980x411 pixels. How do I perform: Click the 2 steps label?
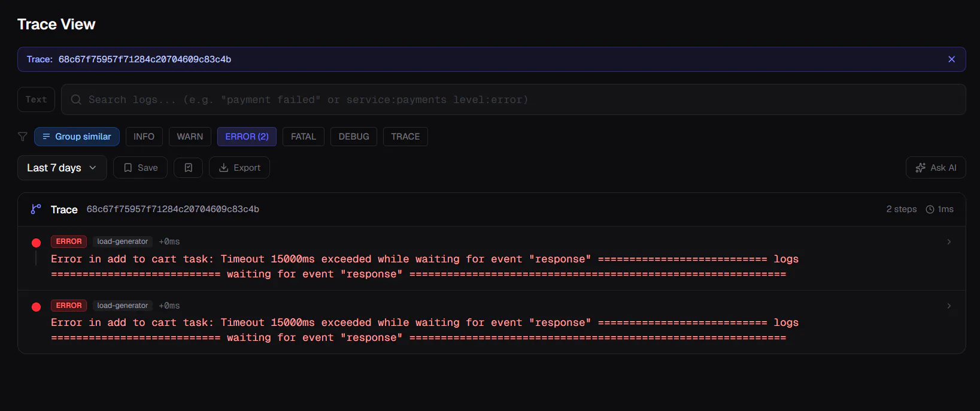pyautogui.click(x=902, y=209)
